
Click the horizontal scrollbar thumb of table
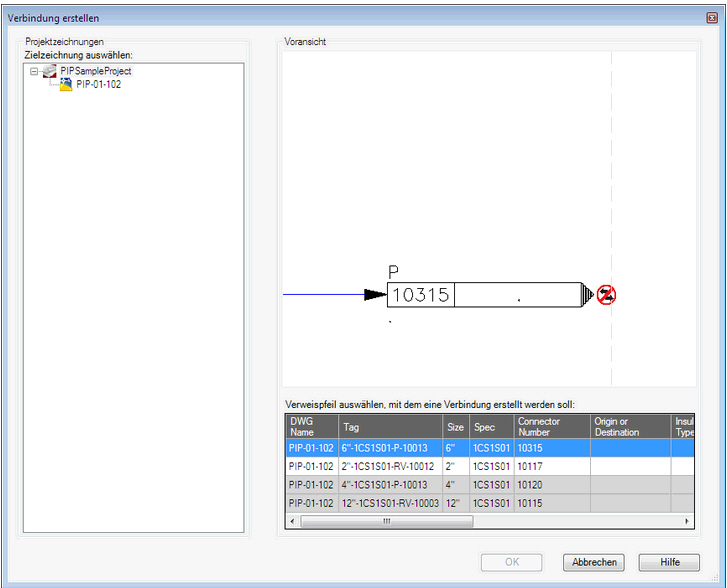click(x=387, y=521)
